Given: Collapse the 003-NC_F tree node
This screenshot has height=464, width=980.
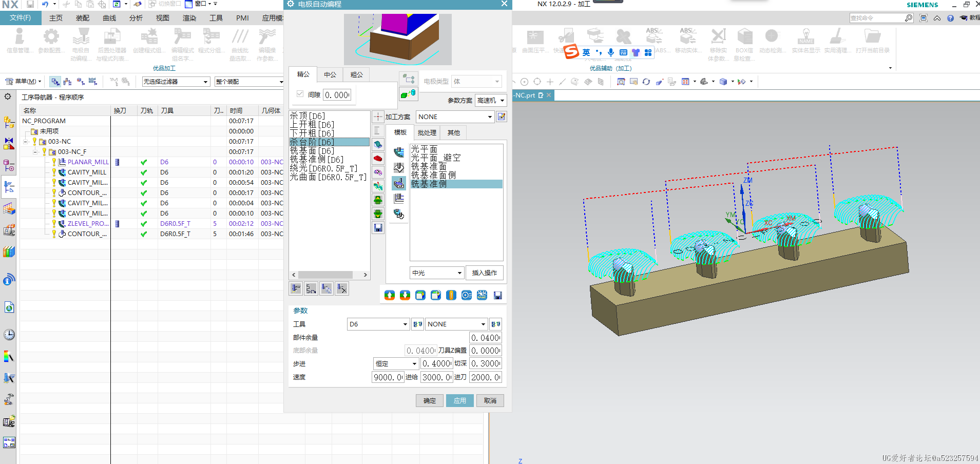Looking at the screenshot, I should pyautogui.click(x=35, y=152).
